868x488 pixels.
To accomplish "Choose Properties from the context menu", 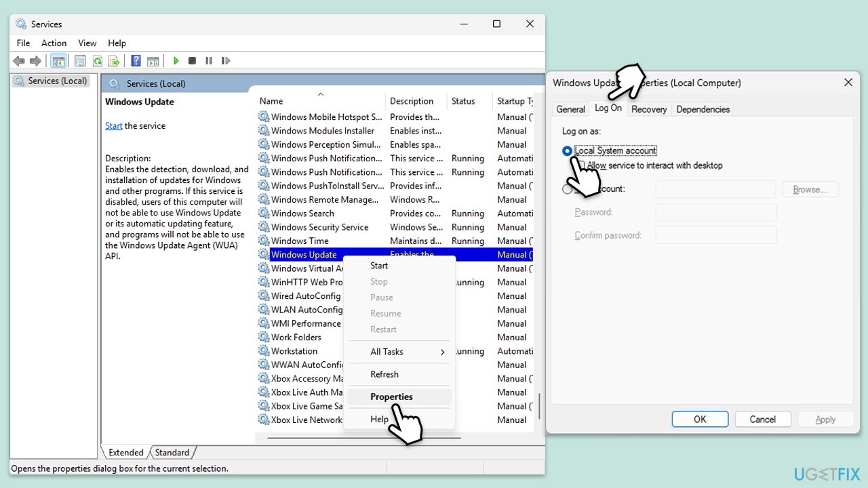I will tap(391, 396).
